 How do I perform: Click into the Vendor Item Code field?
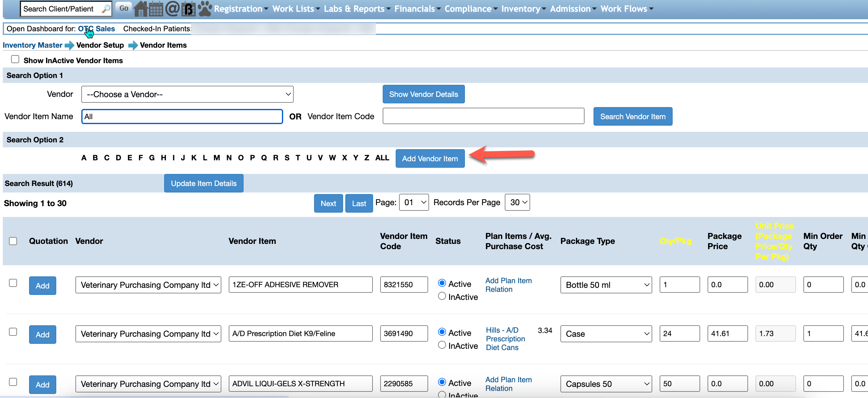click(483, 116)
